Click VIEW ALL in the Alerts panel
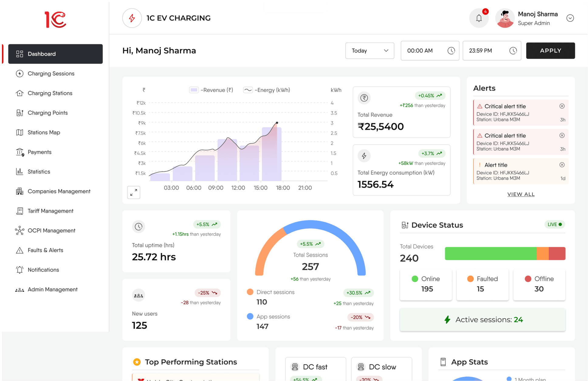 521,194
